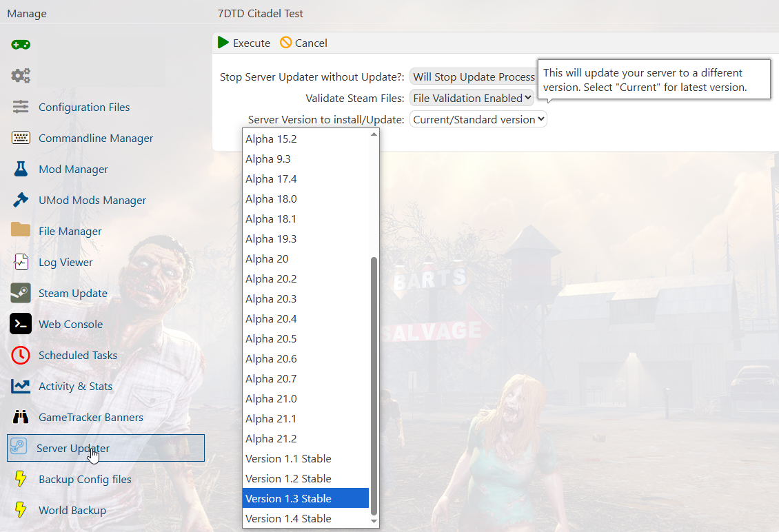Click the version list scrollbar thumb
779x532 pixels.
click(374, 387)
